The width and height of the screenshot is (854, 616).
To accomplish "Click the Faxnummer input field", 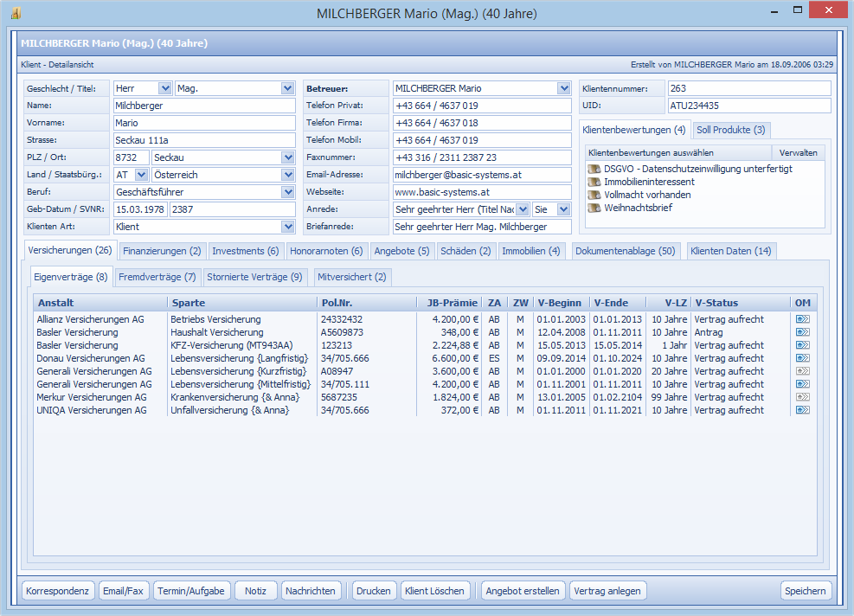I will click(x=482, y=157).
